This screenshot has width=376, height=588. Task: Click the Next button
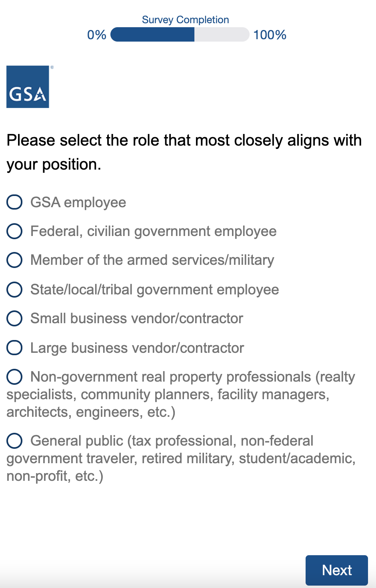tap(336, 570)
